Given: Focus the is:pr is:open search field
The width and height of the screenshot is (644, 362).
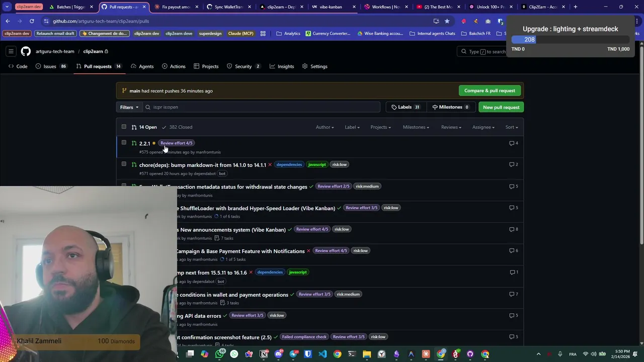Looking at the screenshot, I should pos(262,107).
